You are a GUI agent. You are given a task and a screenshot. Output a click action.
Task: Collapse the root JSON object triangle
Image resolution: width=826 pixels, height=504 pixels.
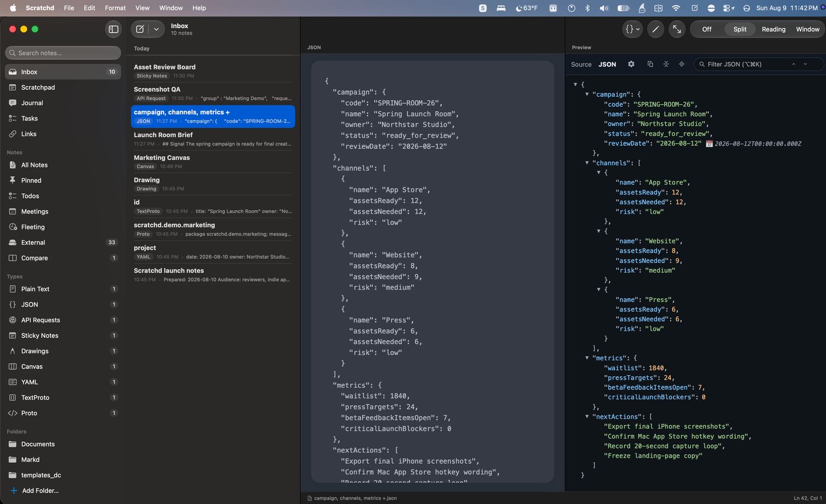tap(575, 85)
